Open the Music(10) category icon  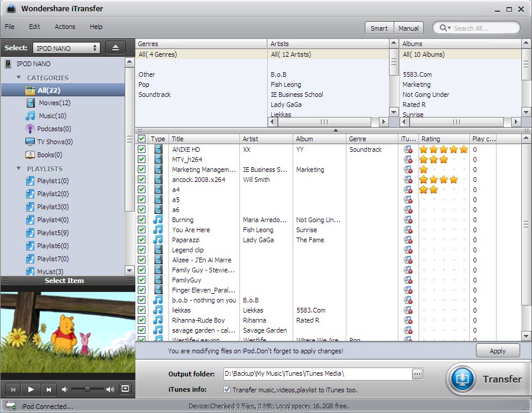click(30, 116)
